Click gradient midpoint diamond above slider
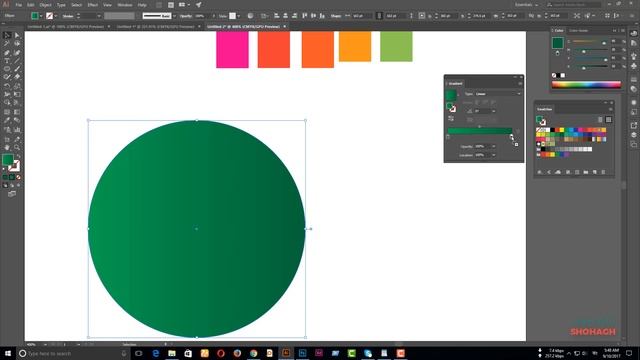This screenshot has width=640, height=360. (x=480, y=127)
